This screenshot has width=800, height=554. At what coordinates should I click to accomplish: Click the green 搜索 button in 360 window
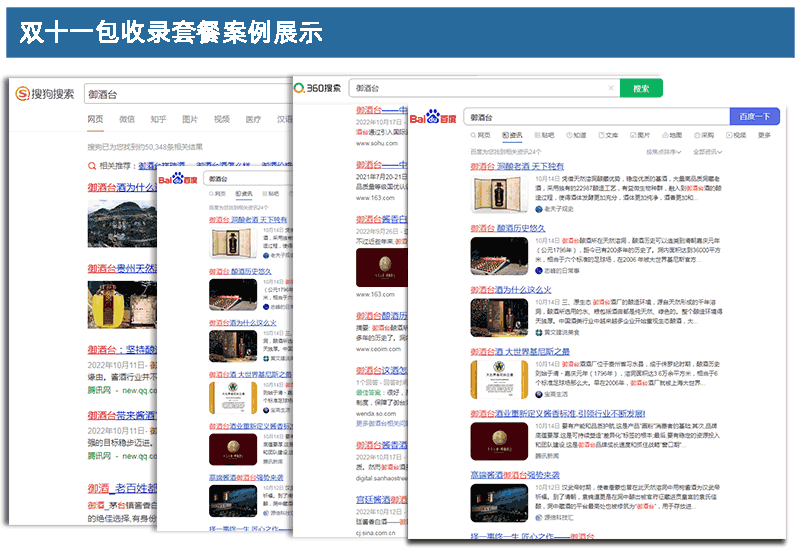pos(641,88)
